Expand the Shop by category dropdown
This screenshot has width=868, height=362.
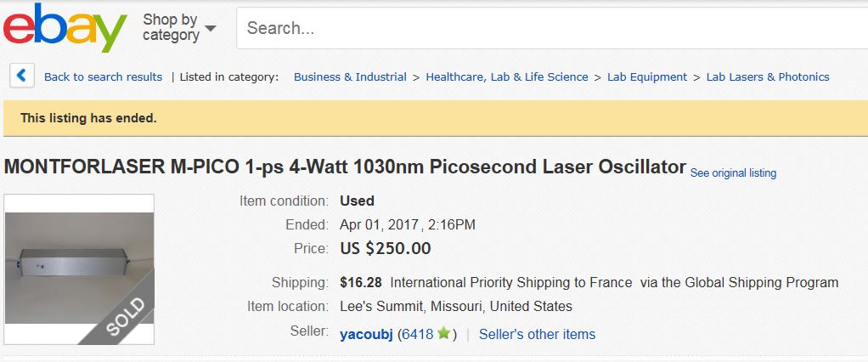pos(179,27)
